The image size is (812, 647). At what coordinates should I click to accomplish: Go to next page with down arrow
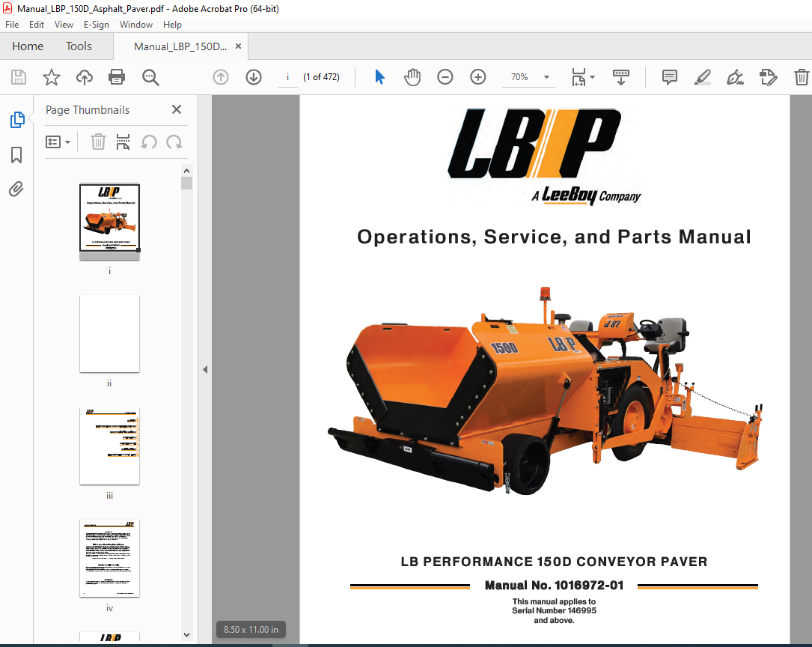(253, 77)
